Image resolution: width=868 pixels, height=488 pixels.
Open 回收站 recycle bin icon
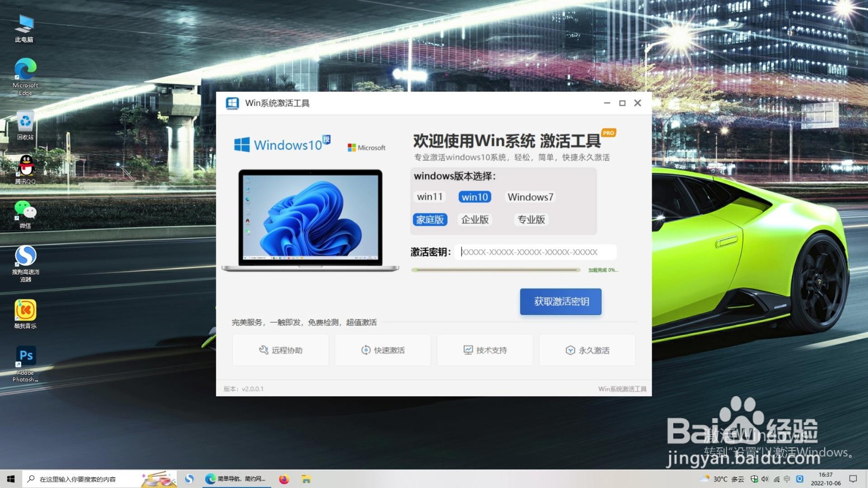25,126
